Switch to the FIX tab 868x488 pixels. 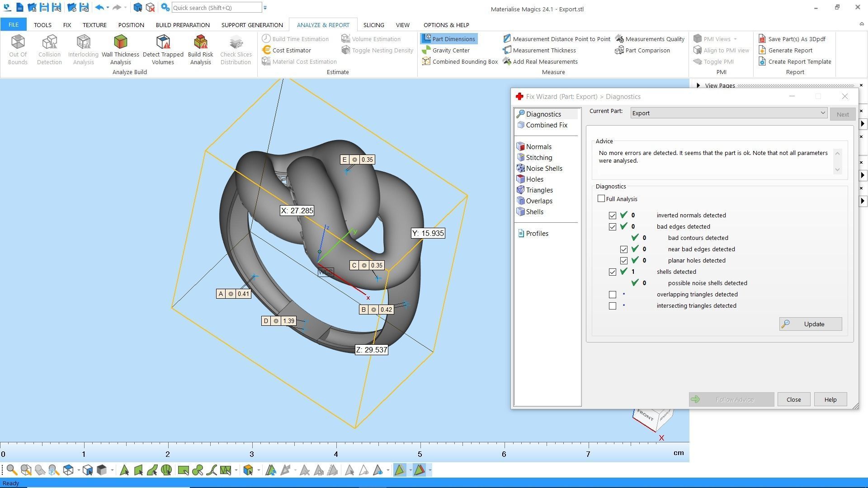[67, 25]
